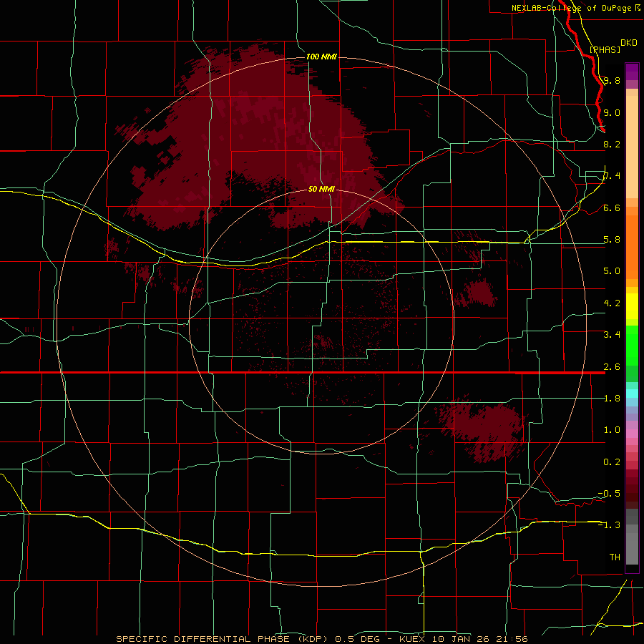Click the small echo blob east of the radar
Screen dimensions: 644x644
click(477, 293)
